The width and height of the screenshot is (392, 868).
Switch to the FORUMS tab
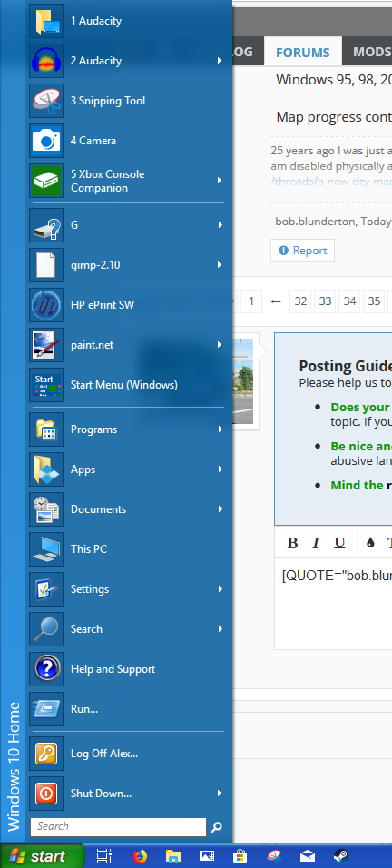tap(303, 53)
